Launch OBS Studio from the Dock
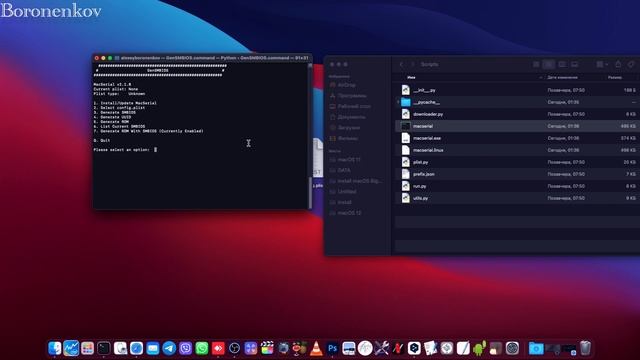Image resolution: width=640 pixels, height=360 pixels. tap(234, 348)
